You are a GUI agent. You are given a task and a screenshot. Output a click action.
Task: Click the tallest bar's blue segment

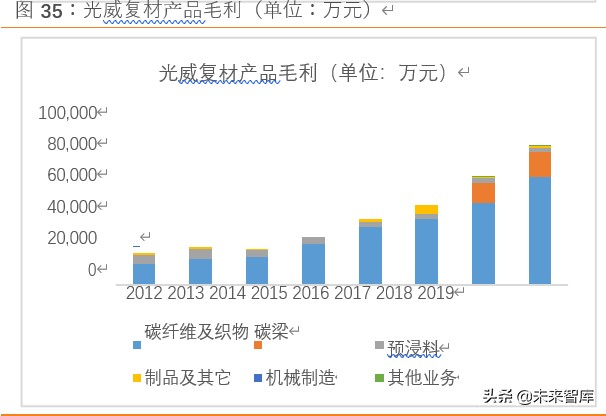540,231
